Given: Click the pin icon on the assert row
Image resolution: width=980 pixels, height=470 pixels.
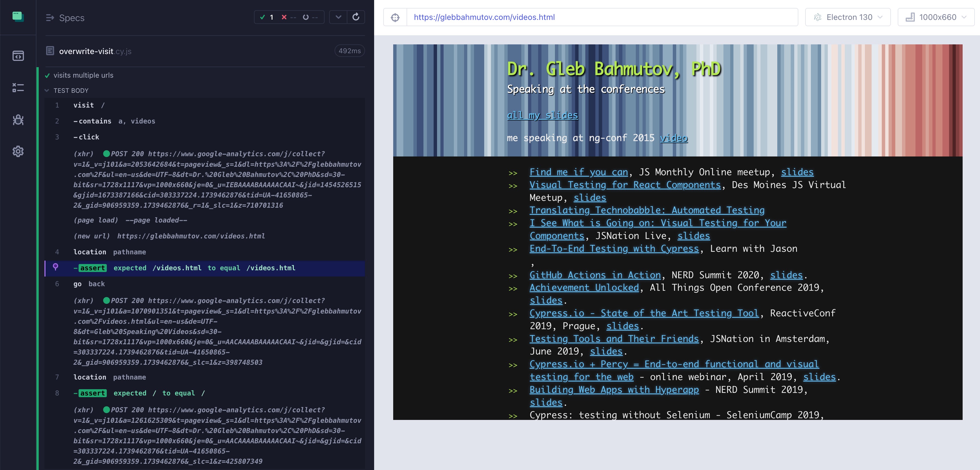Looking at the screenshot, I should [x=56, y=267].
